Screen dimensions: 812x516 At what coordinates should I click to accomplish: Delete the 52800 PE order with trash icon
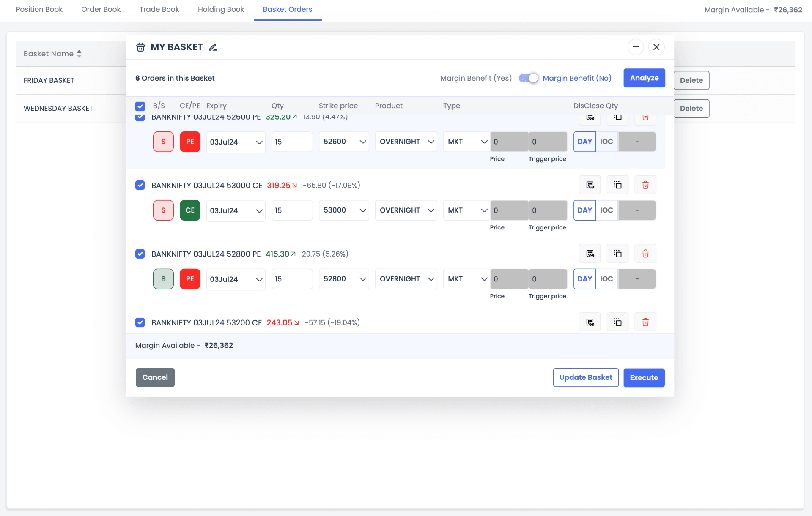[x=645, y=254]
